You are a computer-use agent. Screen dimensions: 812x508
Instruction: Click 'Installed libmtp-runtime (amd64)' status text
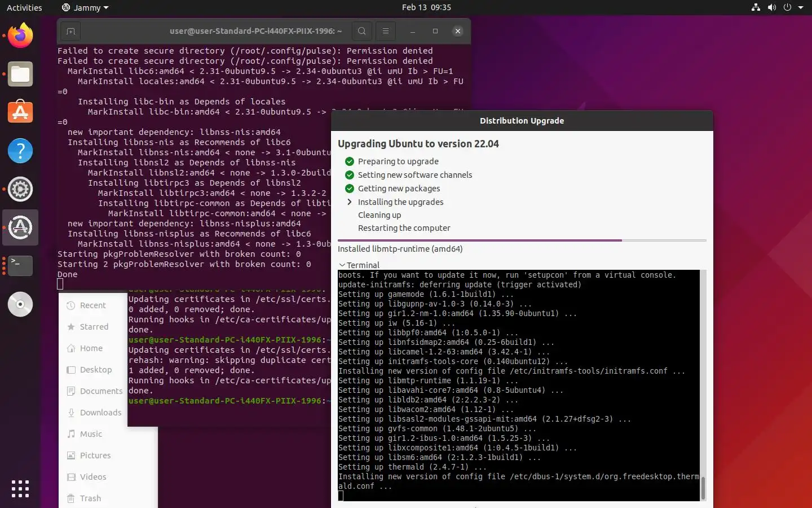400,249
